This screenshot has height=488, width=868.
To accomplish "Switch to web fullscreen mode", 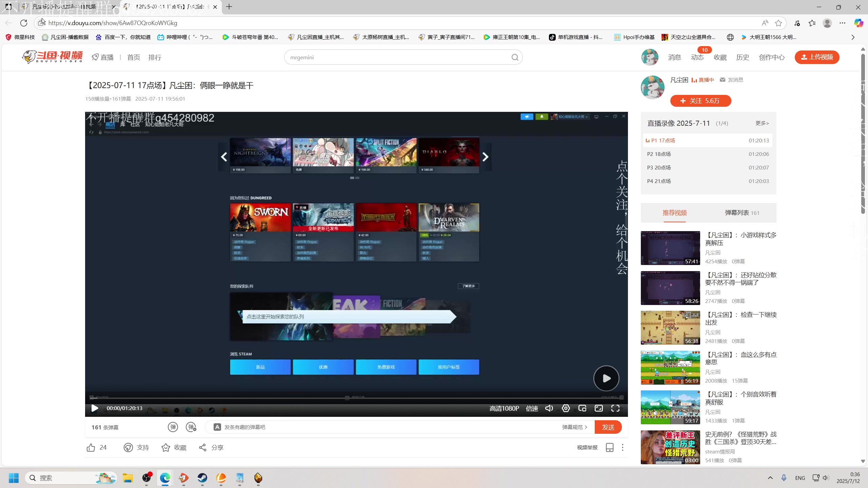I will pyautogui.click(x=599, y=408).
